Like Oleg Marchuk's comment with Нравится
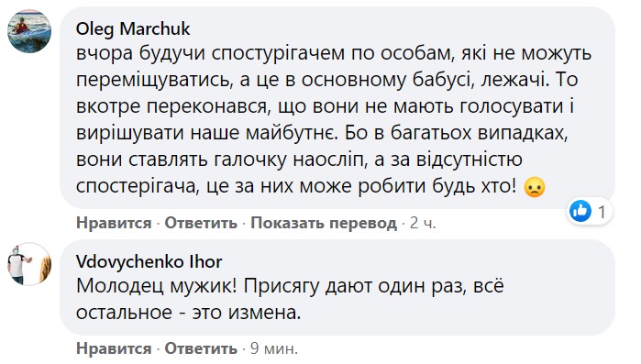 [114, 223]
